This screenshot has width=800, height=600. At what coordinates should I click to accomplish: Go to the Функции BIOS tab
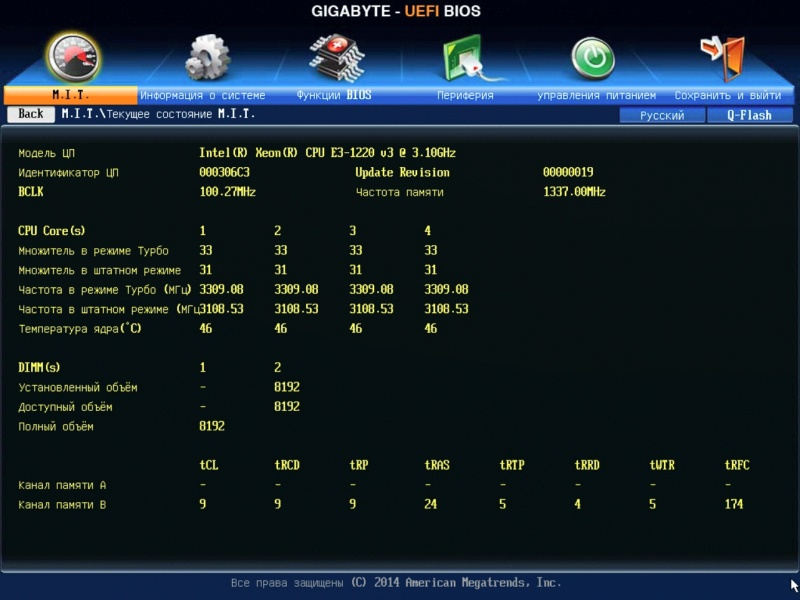tap(334, 95)
